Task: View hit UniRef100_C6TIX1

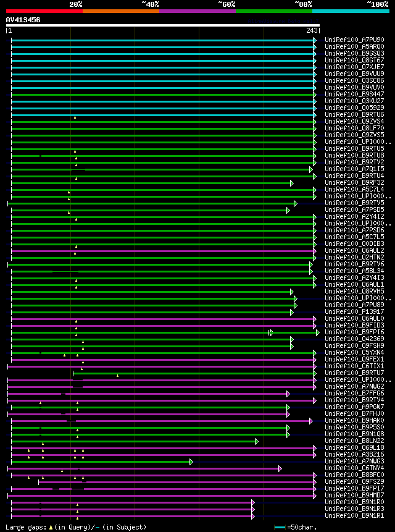Action: pos(354,366)
